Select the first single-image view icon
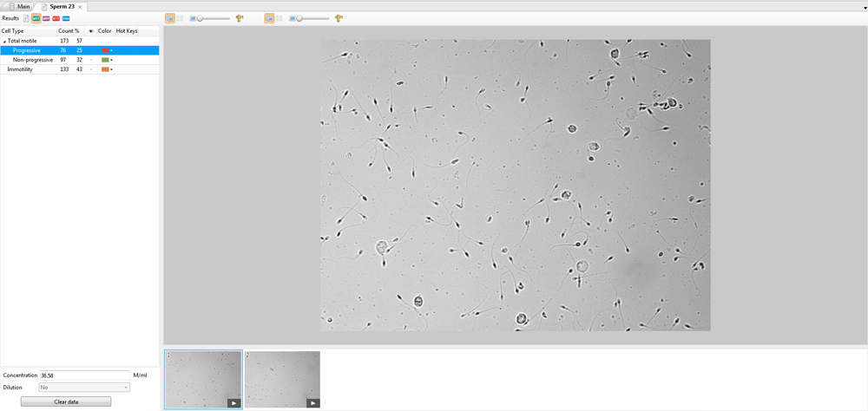This screenshot has width=868, height=411. [169, 18]
